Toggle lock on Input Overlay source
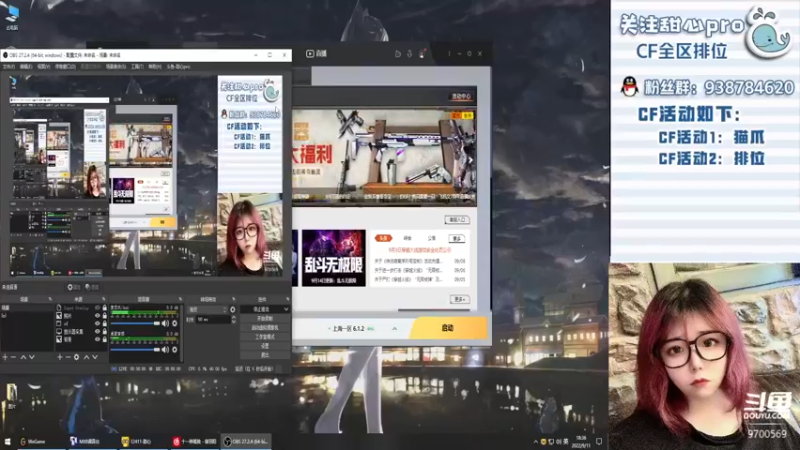Viewport: 800px width, 450px height. tap(105, 308)
